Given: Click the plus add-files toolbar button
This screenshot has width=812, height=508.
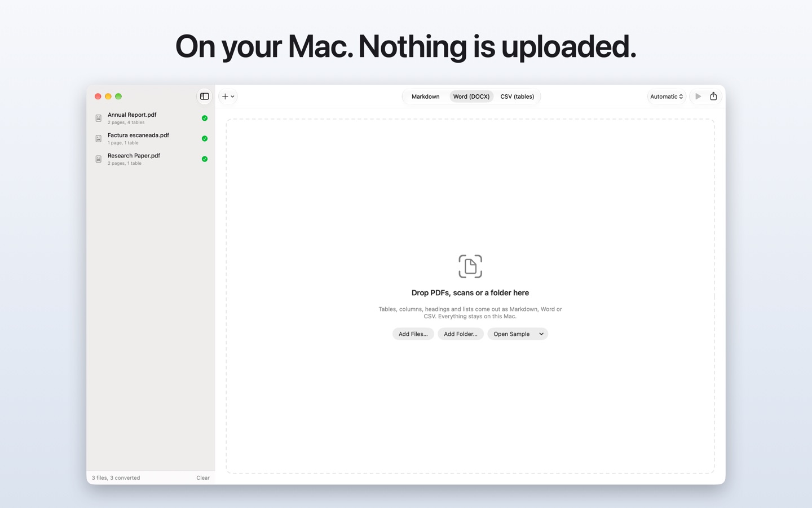Looking at the screenshot, I should coord(228,97).
